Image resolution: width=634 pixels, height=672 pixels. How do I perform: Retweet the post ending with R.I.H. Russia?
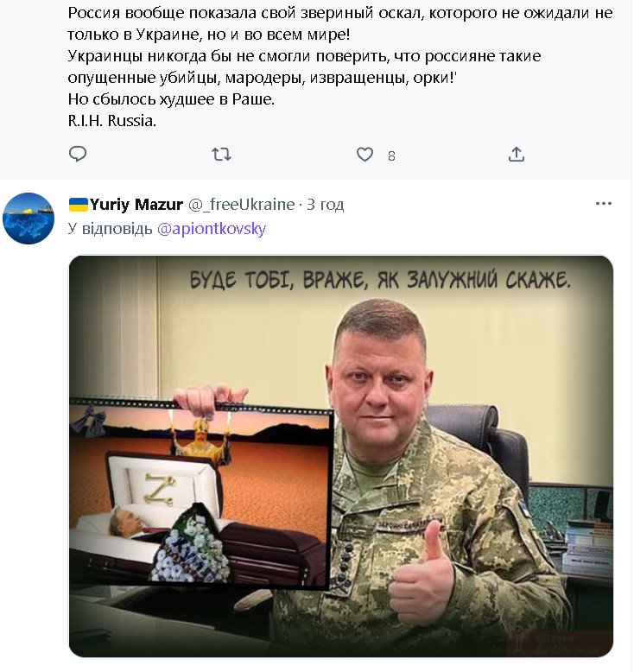pos(222,155)
